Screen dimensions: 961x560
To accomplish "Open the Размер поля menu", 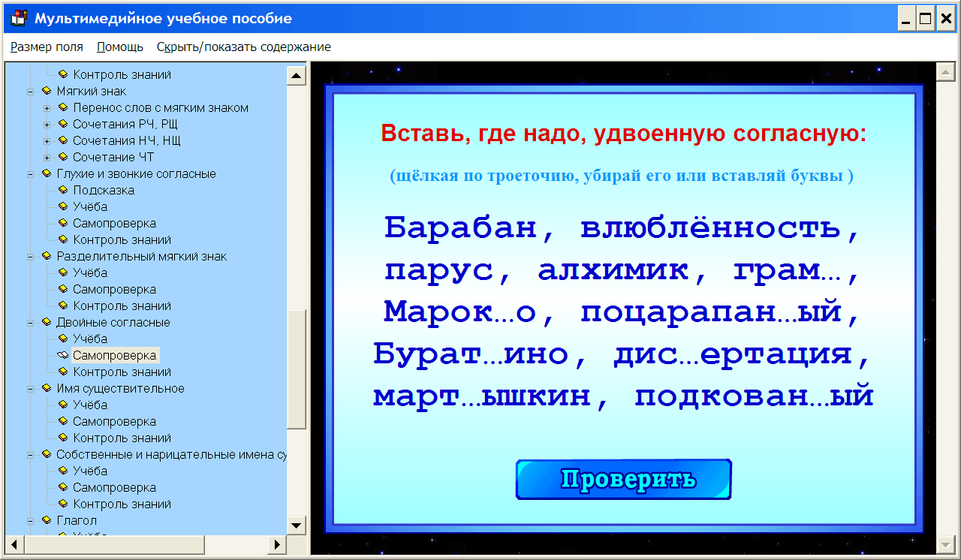I will (47, 46).
